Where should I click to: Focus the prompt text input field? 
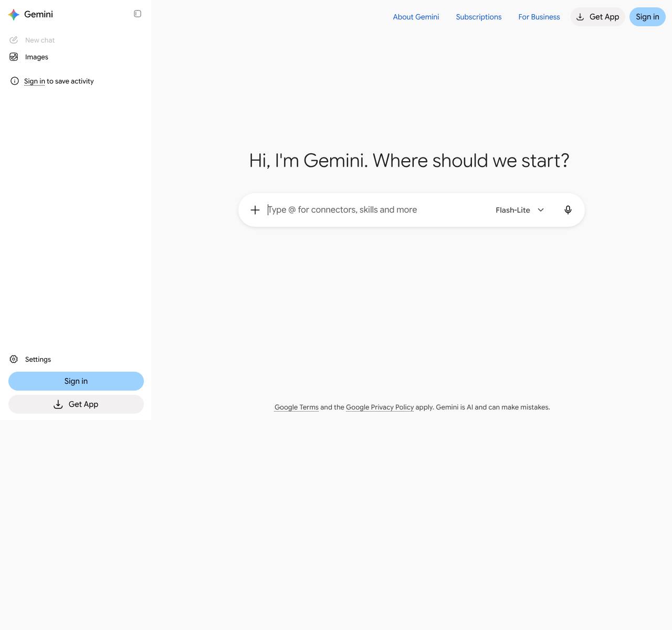click(x=375, y=210)
